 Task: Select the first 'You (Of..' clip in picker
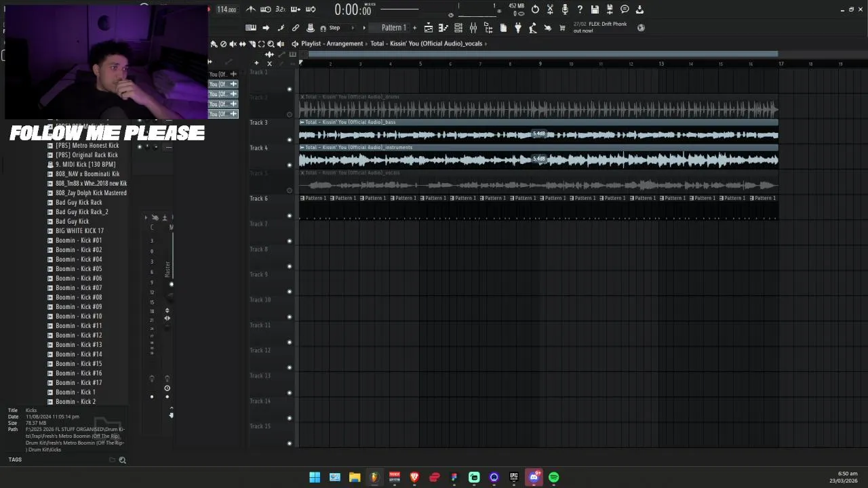tap(223, 74)
